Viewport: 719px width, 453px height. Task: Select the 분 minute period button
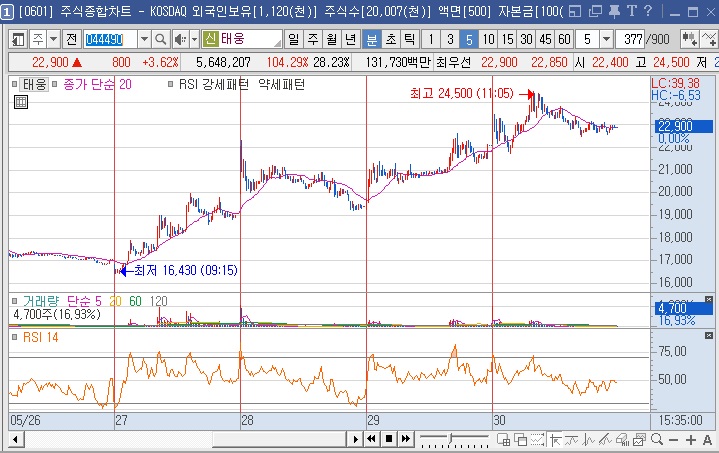tap(371, 39)
